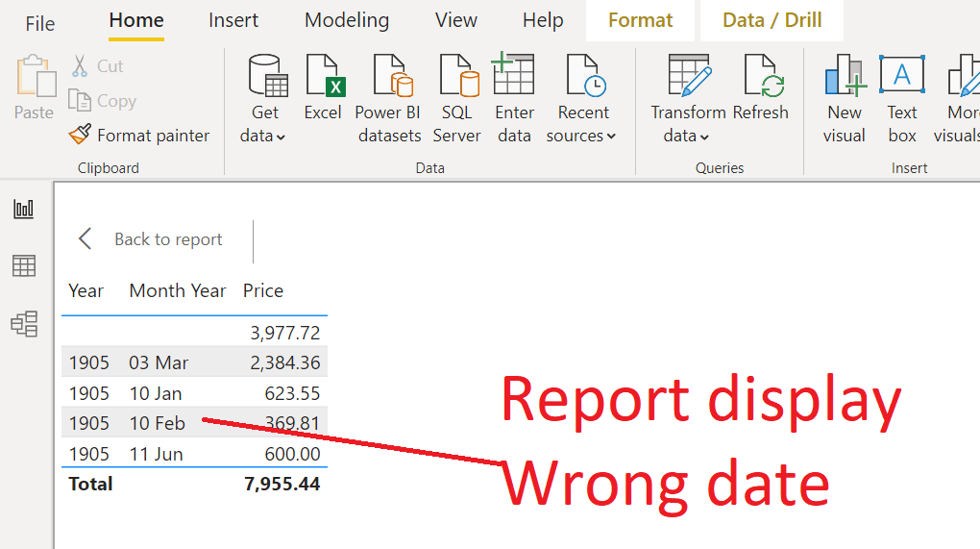Open the Enter data table icon
This screenshot has height=549, width=980.
(513, 74)
